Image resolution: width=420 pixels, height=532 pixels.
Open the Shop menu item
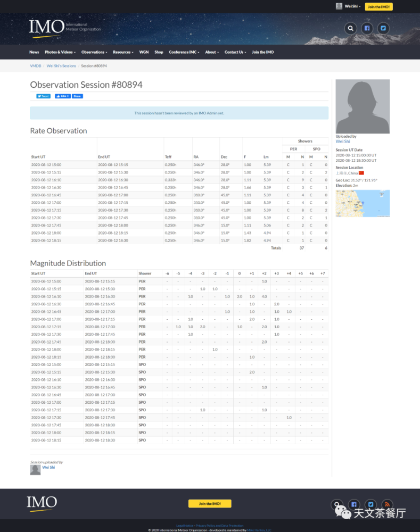[x=159, y=52]
